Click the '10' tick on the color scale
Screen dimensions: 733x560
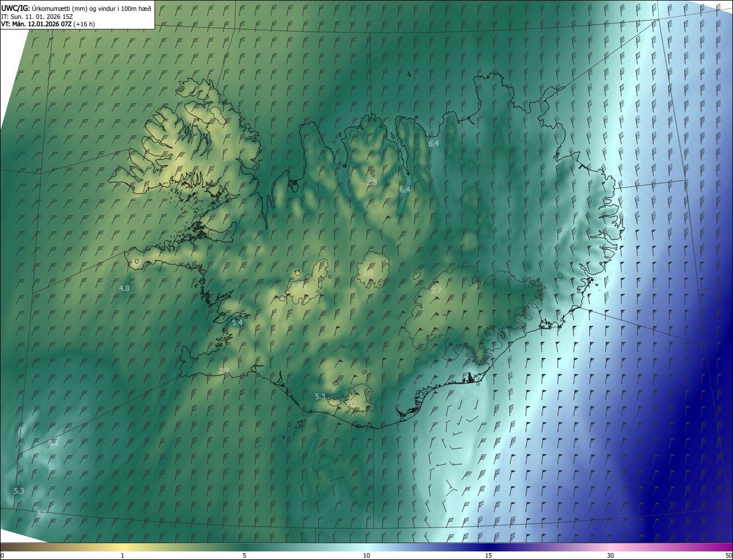point(366,555)
